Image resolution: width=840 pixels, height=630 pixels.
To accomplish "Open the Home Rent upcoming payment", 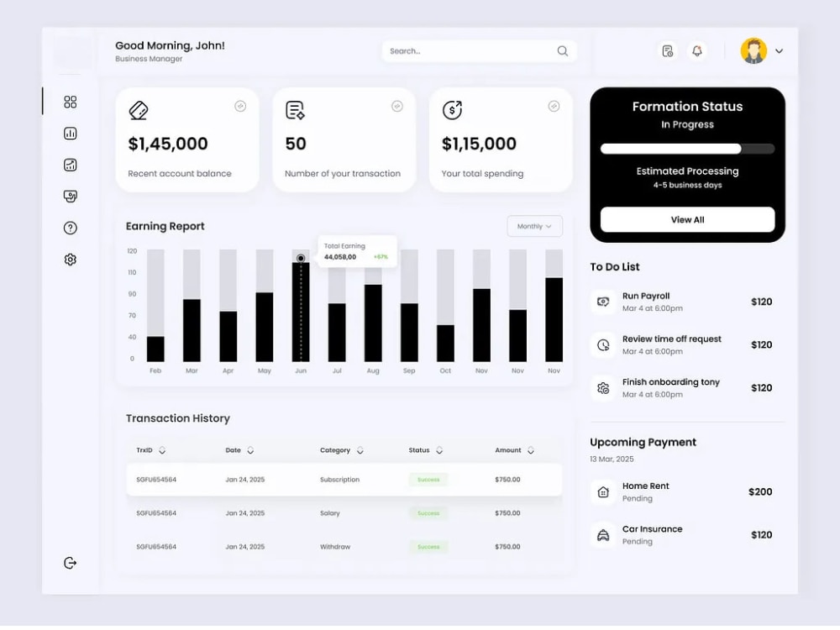I will point(681,491).
